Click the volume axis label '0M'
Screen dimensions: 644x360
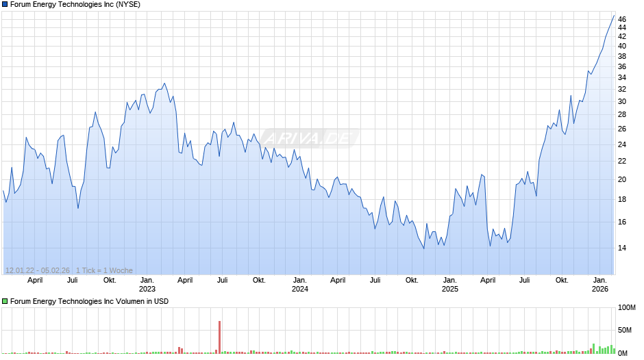(x=623, y=353)
